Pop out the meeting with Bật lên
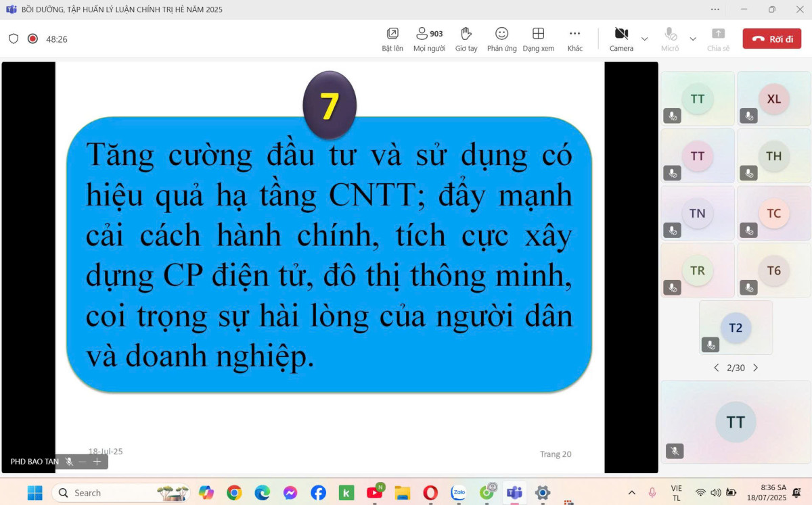The image size is (812, 505). point(392,39)
